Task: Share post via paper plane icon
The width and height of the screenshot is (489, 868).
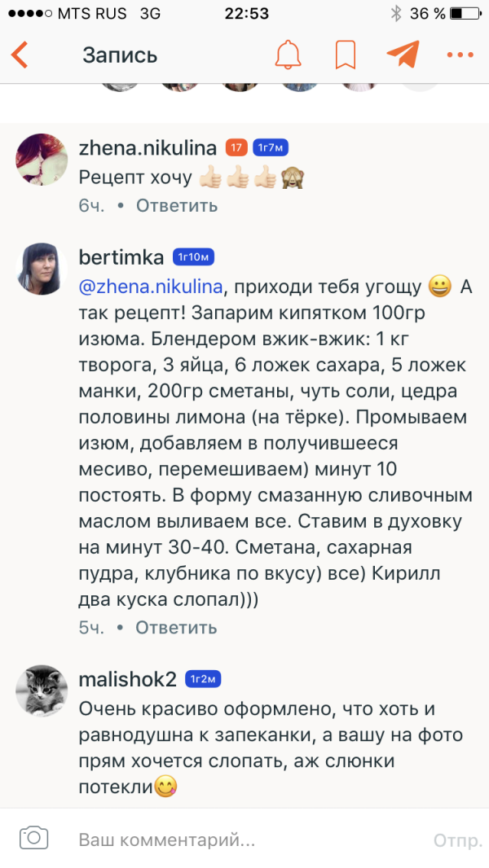Action: tap(403, 55)
